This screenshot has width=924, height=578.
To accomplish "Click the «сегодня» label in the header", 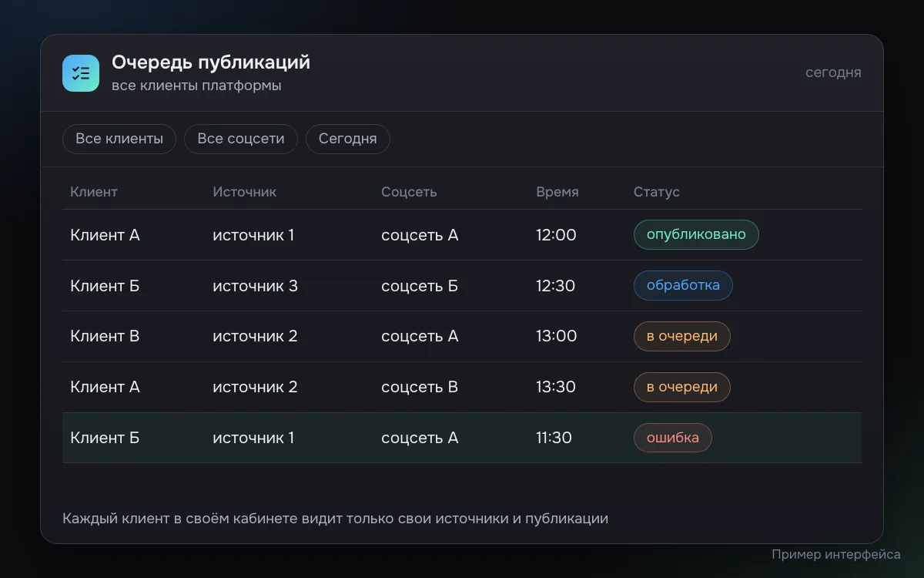I will [833, 72].
